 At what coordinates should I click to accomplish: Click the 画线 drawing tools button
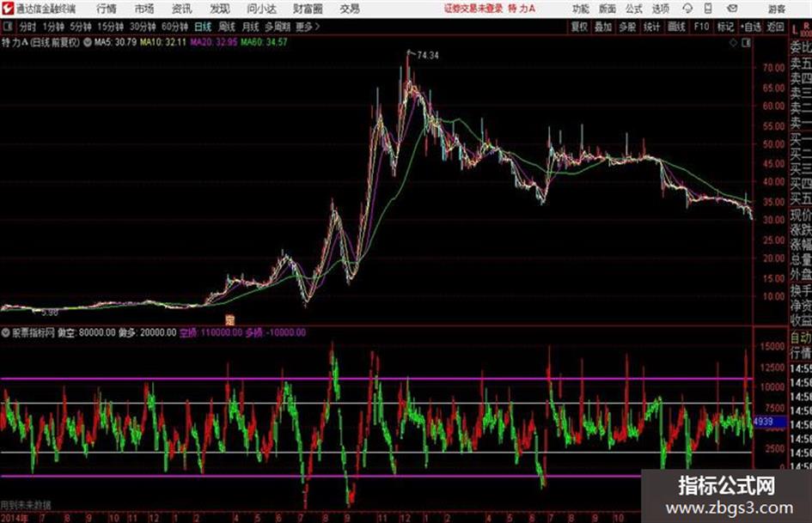point(676,27)
